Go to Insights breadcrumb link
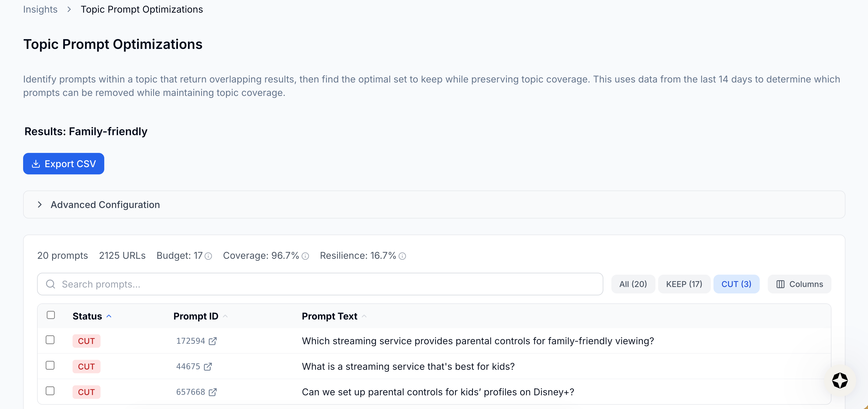Viewport: 868px width, 409px height. point(40,9)
